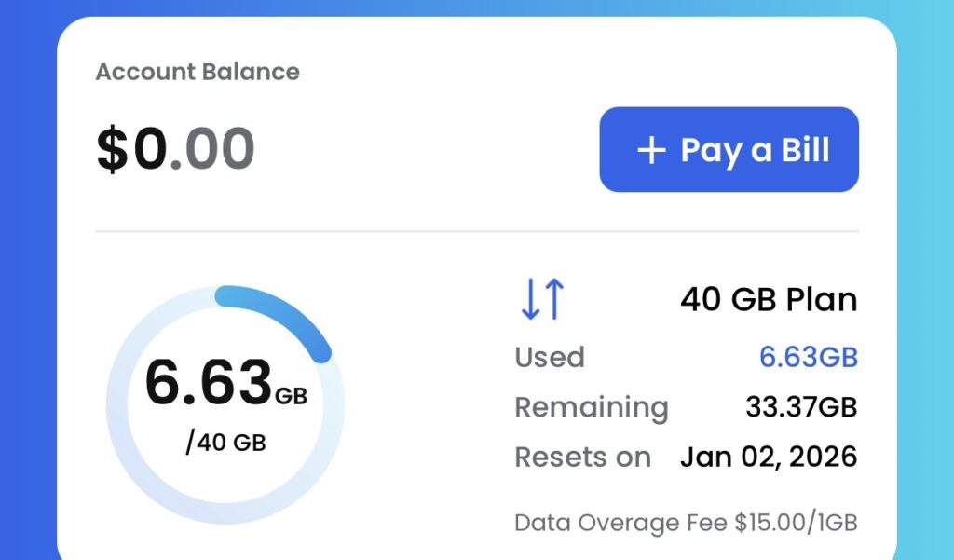Viewport: 954px width, 560px height.
Task: Open the blue 6.63GB used value
Action: click(x=808, y=357)
